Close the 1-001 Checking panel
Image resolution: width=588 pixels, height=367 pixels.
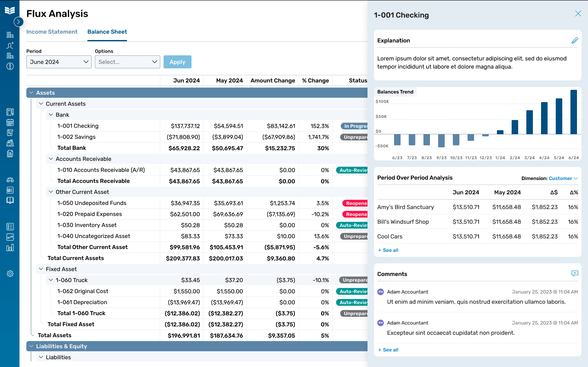point(578,13)
